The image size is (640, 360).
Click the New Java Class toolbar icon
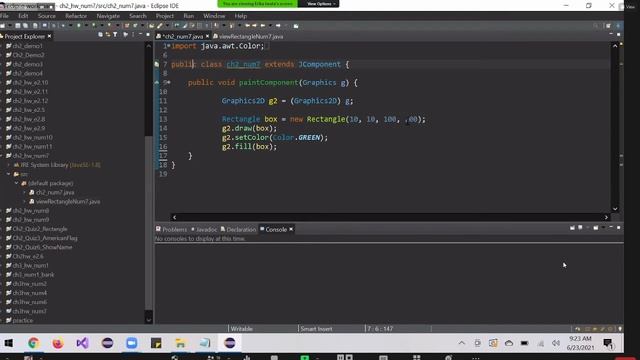pos(135,25)
